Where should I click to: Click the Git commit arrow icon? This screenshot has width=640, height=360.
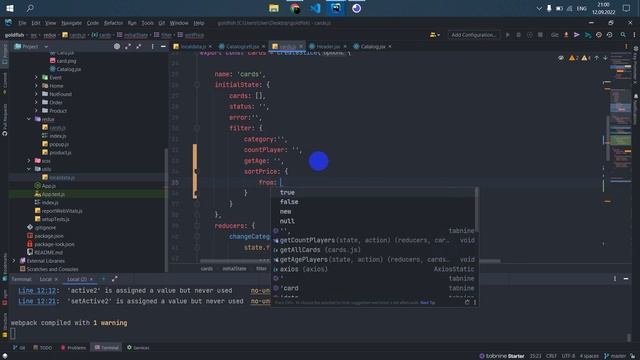click(x=577, y=35)
